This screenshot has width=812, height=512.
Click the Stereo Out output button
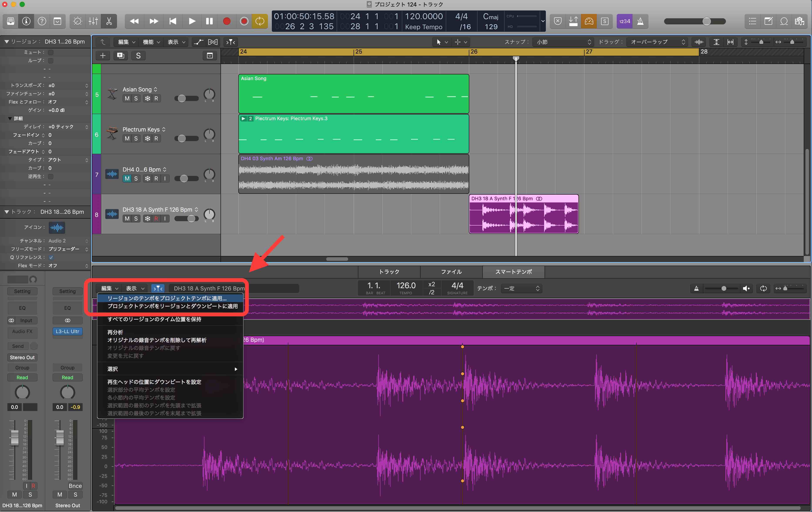(x=22, y=357)
